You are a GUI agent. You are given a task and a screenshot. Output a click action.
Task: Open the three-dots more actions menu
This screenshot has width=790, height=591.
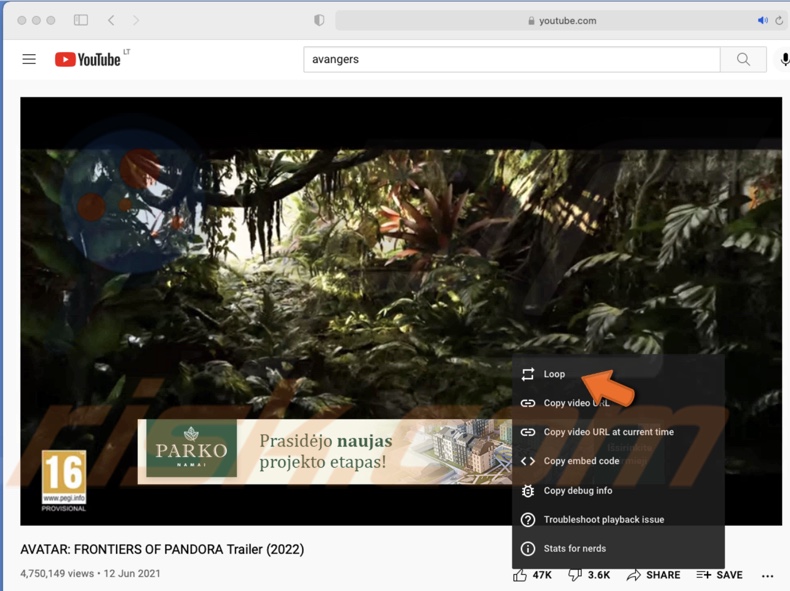pos(767,576)
